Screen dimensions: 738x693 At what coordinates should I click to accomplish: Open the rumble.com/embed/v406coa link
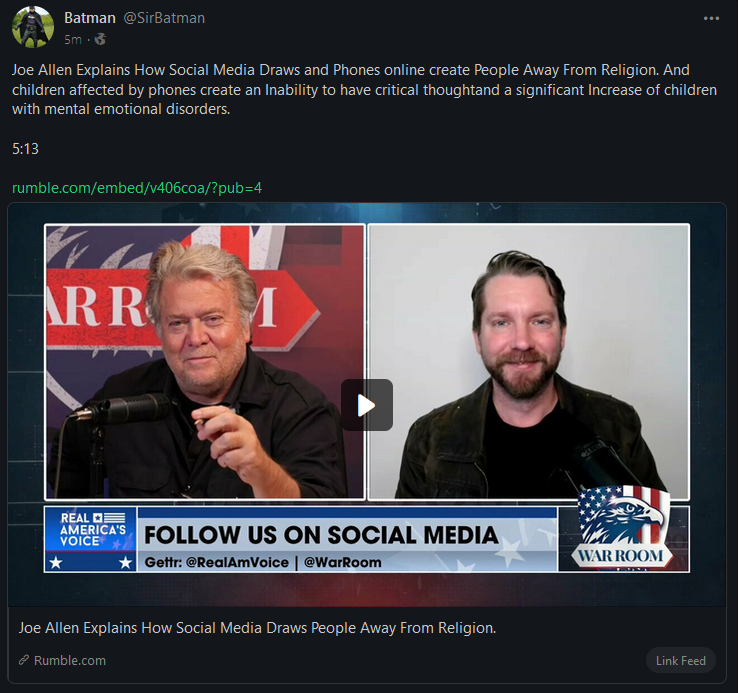136,188
